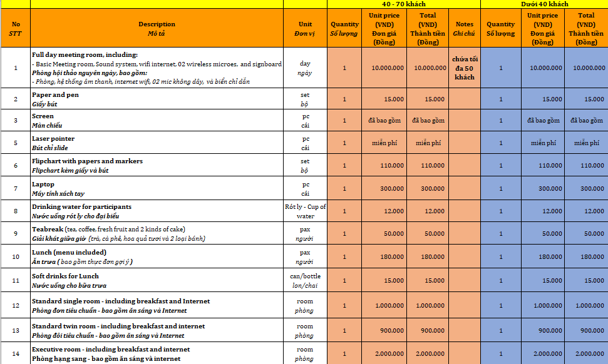Click the row number 10 cell
The height and width of the screenshot is (364, 608).
pos(16,256)
